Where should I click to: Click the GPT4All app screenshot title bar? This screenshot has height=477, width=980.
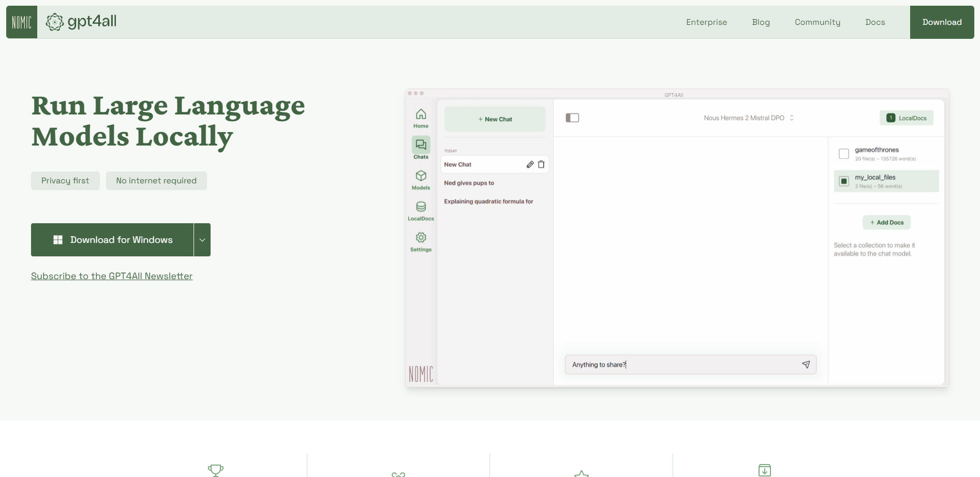(677, 94)
